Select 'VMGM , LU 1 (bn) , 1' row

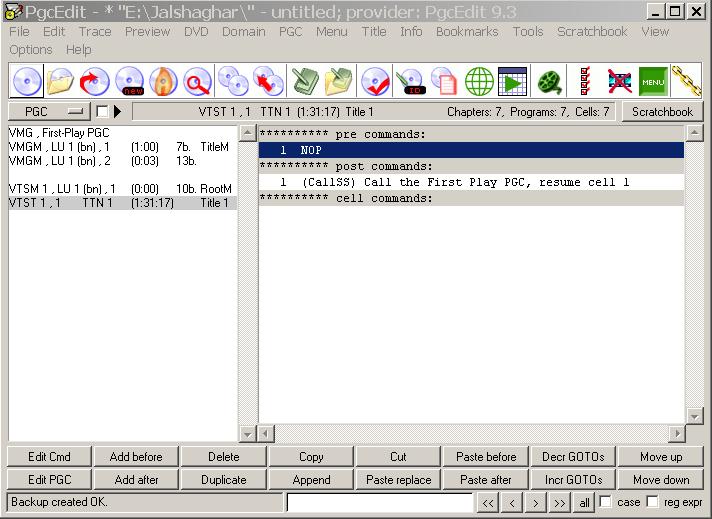point(123,147)
